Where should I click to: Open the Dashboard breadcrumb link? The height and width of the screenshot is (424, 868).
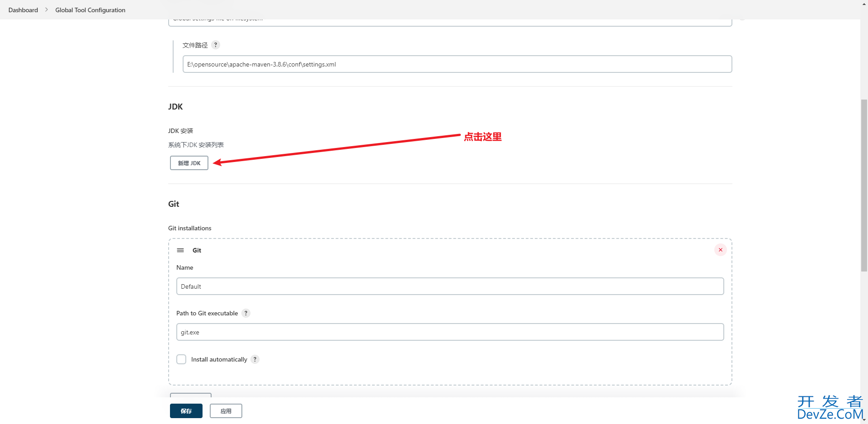(x=23, y=10)
